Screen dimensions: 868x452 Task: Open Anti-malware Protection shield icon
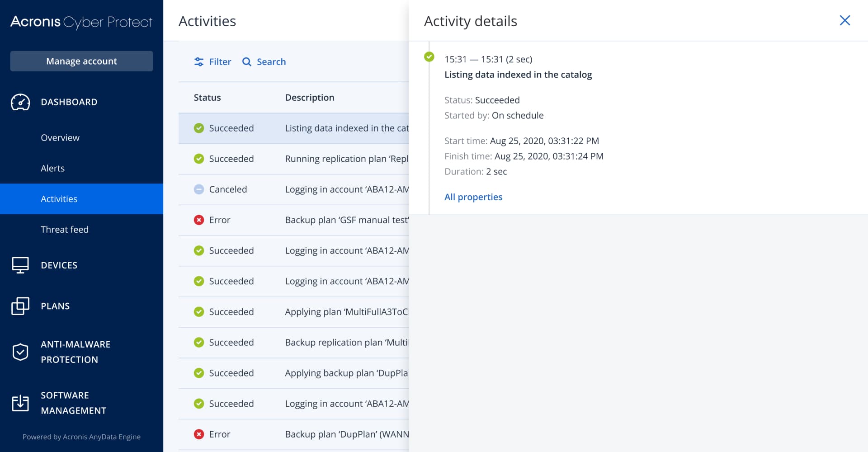(x=19, y=352)
